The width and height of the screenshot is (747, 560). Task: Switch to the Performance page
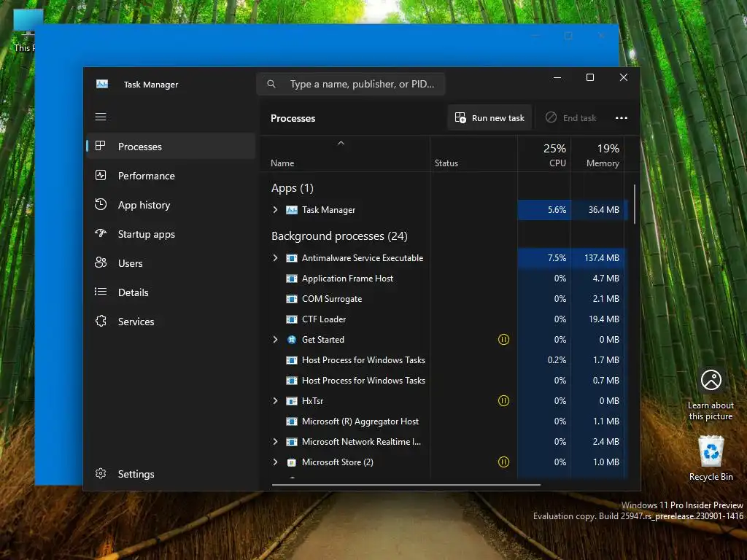click(171, 176)
